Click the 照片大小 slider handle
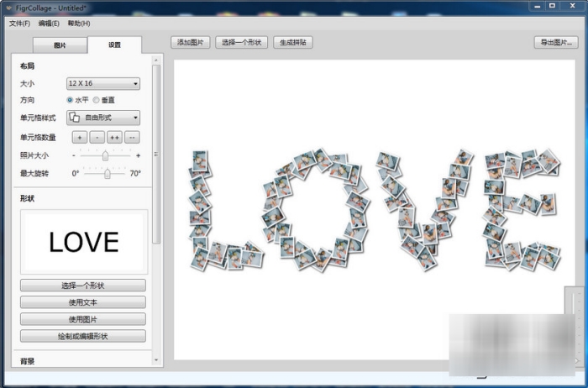 point(105,155)
